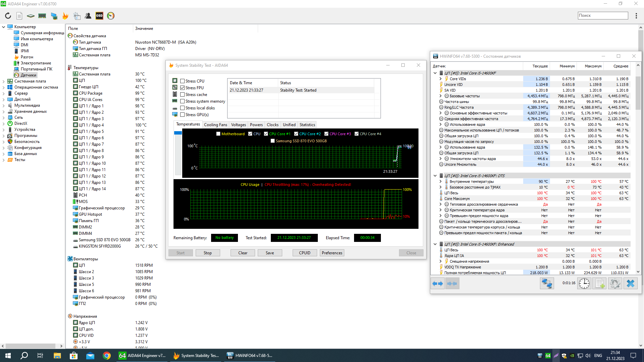Toggle Motherboard graph checkbox
The width and height of the screenshot is (644, 362).
[218, 134]
